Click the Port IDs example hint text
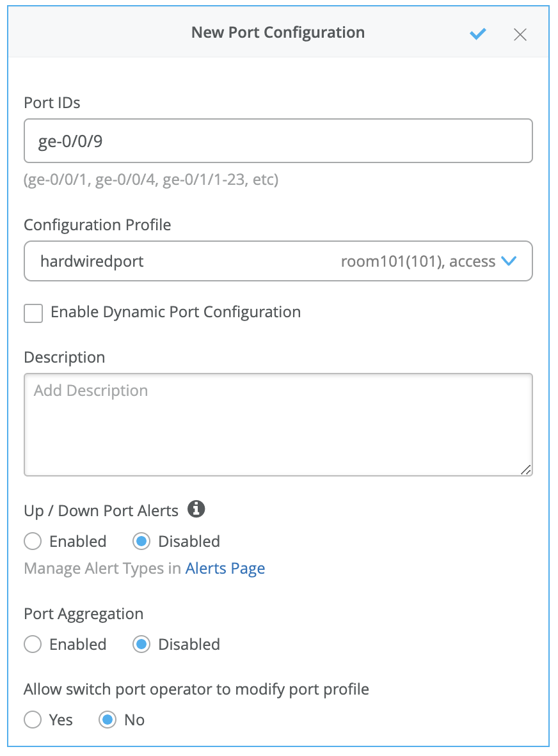Image resolution: width=558 pixels, height=756 pixels. pyautogui.click(x=151, y=180)
